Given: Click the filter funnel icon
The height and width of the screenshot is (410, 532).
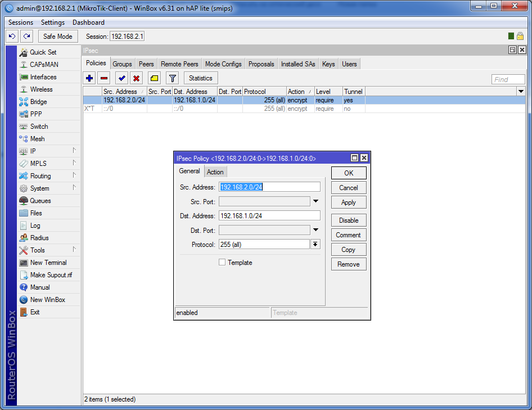Looking at the screenshot, I should click(173, 78).
